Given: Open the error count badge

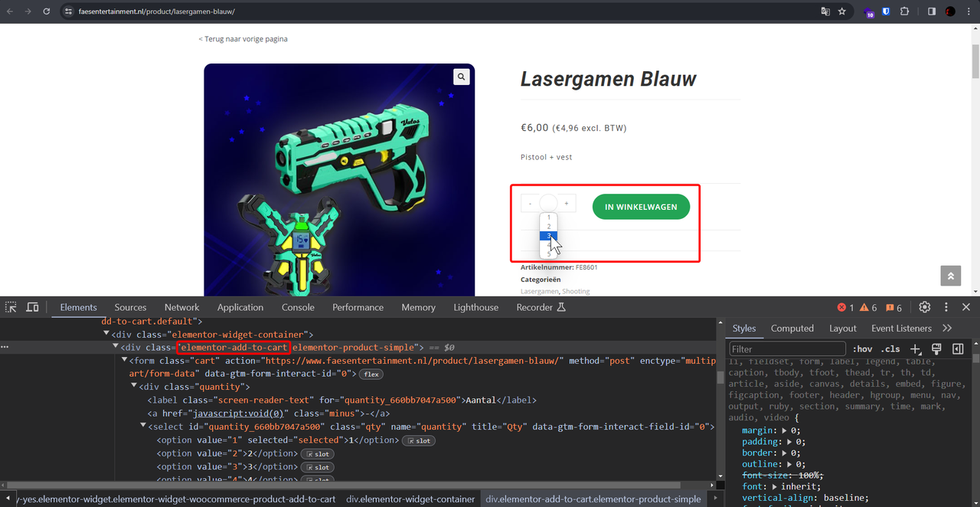Looking at the screenshot, I should click(x=845, y=307).
